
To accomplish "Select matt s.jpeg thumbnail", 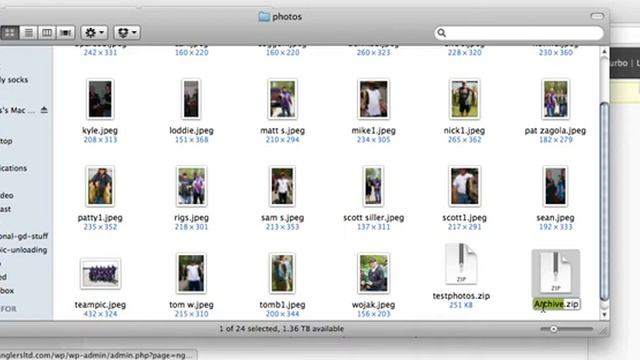I will pos(282,99).
